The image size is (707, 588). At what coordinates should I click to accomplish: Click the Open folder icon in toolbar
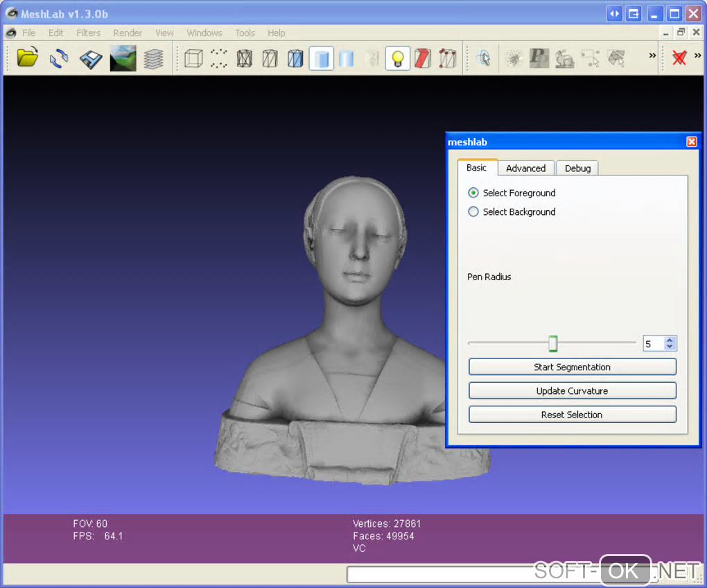click(28, 58)
